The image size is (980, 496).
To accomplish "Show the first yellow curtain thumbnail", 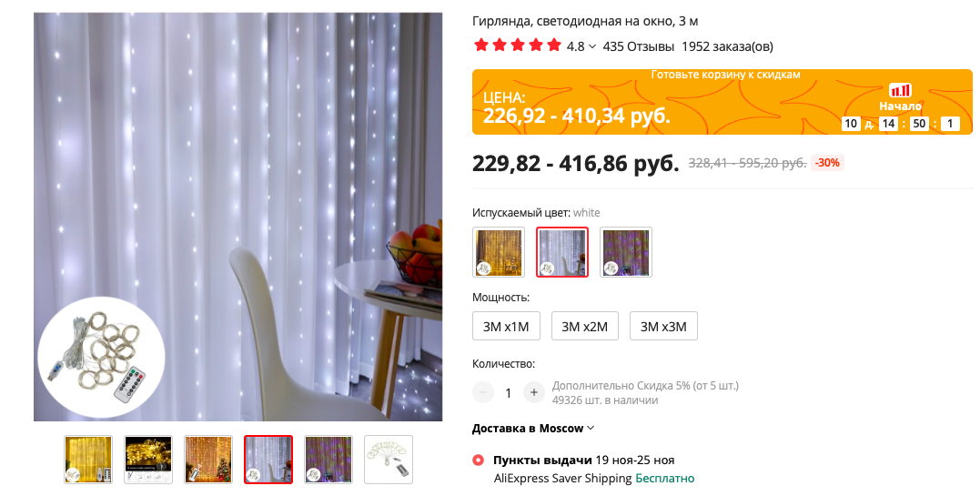I will click(88, 460).
